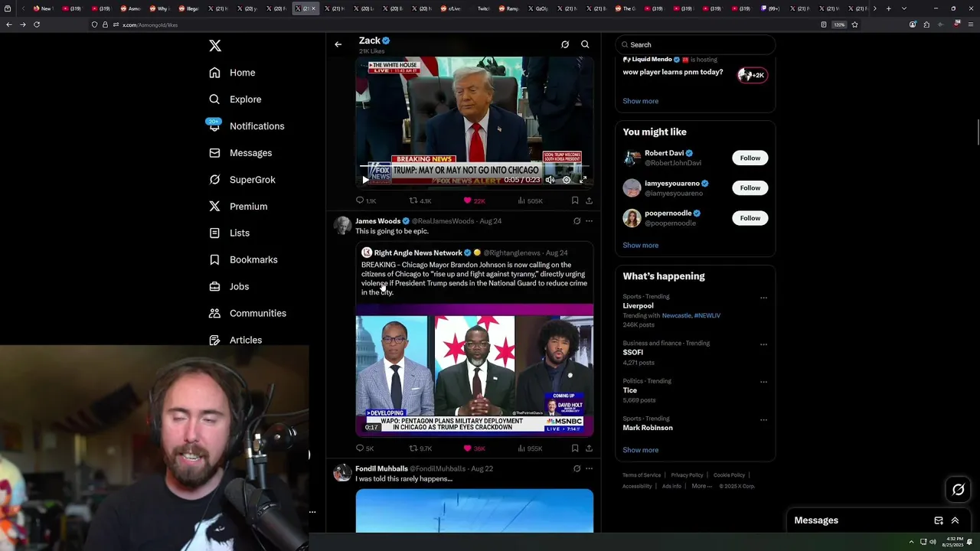Open Premium in the sidebar
Image resolution: width=980 pixels, height=551 pixels.
238,207
